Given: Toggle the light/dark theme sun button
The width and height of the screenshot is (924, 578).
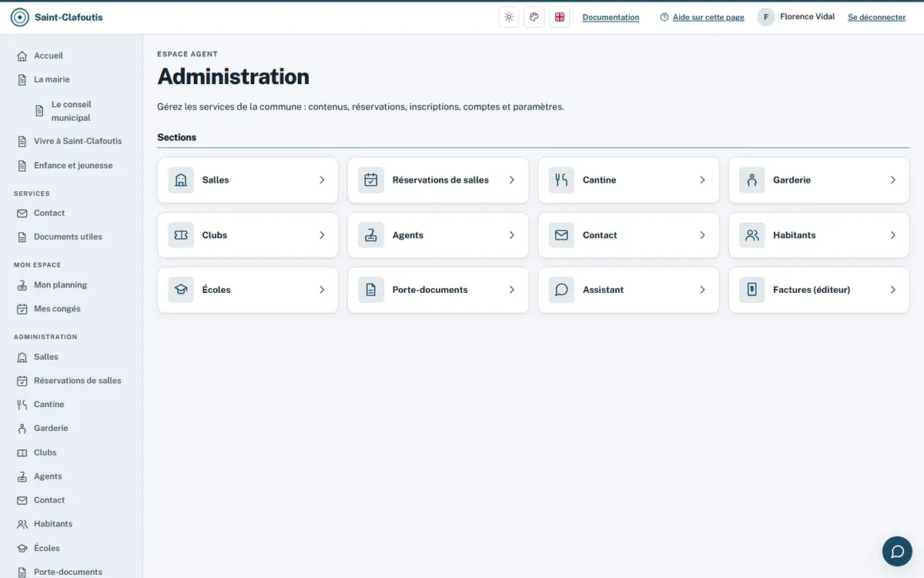Looking at the screenshot, I should (509, 17).
